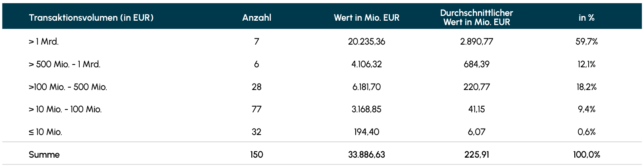The width and height of the screenshot is (644, 168).
Task: Click the 100,0% total cell
Action: point(586,154)
